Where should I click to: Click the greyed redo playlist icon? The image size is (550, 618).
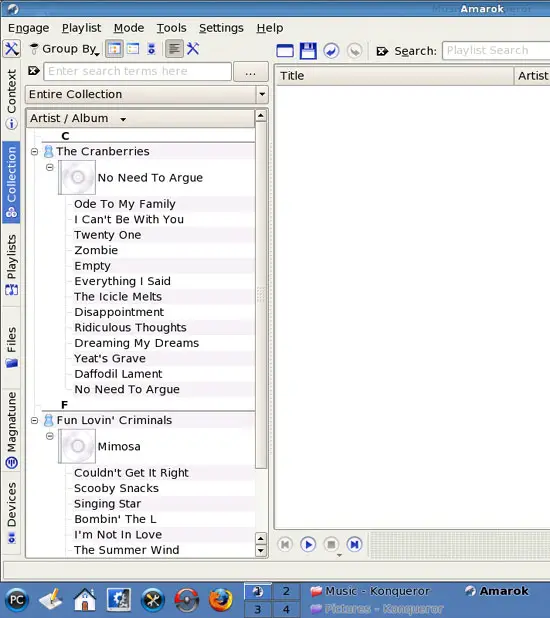(x=354, y=51)
